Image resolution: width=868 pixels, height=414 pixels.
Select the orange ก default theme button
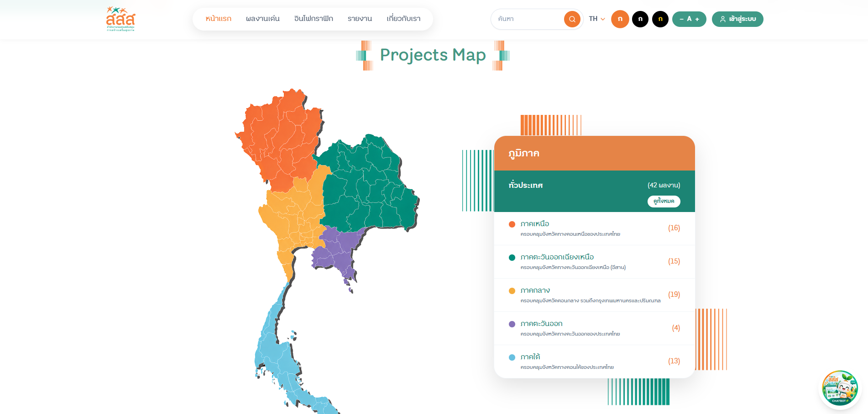(620, 19)
